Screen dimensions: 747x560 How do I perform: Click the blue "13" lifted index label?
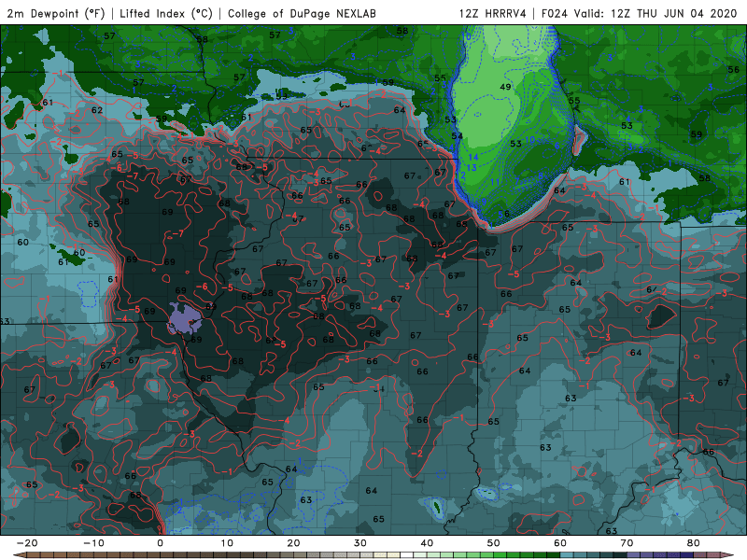coord(472,168)
